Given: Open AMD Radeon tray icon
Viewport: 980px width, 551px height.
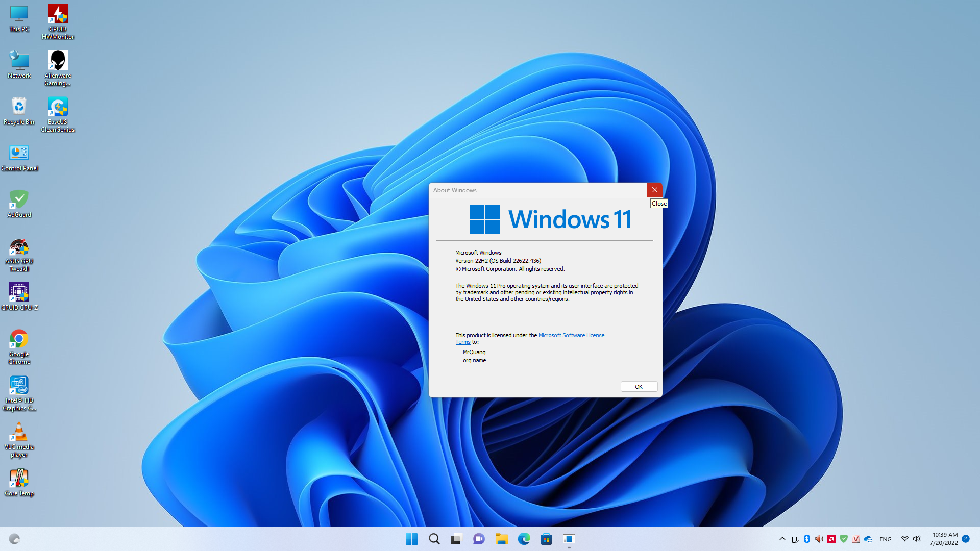Looking at the screenshot, I should 831,539.
